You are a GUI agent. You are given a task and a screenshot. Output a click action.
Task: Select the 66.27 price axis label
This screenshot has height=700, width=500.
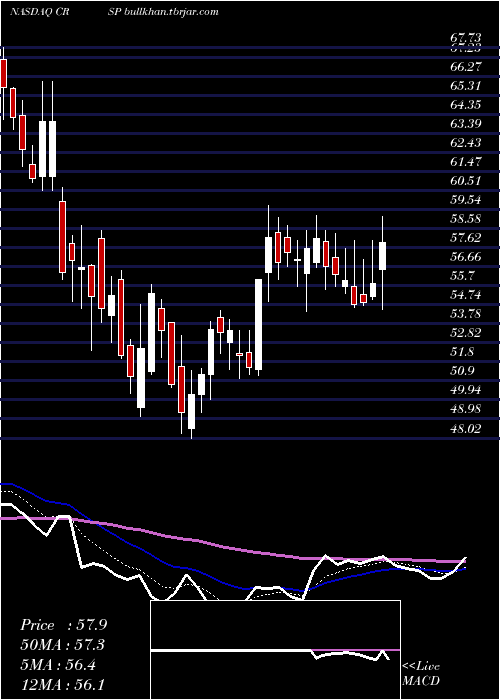[x=465, y=67]
